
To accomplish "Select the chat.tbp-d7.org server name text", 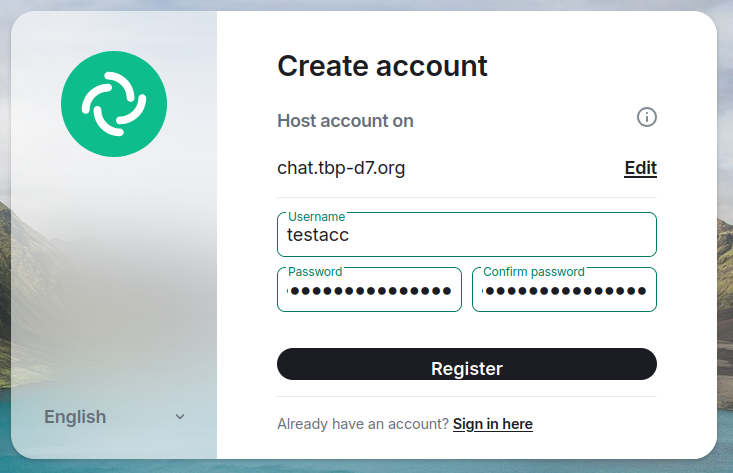I will point(341,168).
